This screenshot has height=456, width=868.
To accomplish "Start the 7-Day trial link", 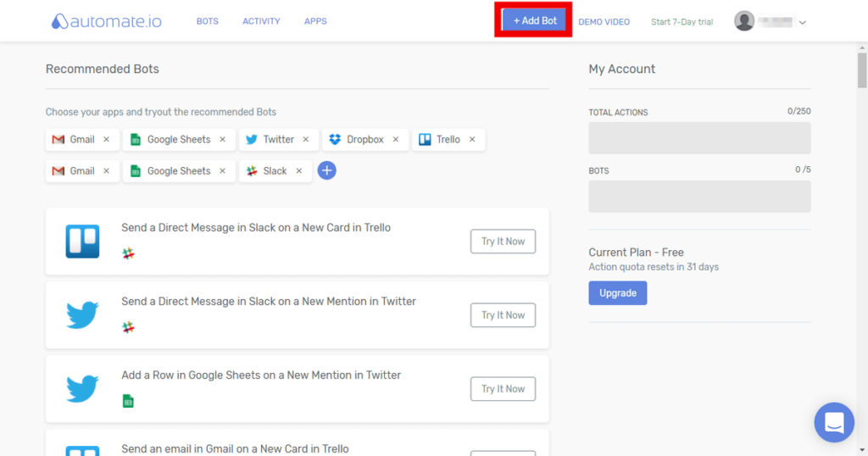I will (x=682, y=22).
